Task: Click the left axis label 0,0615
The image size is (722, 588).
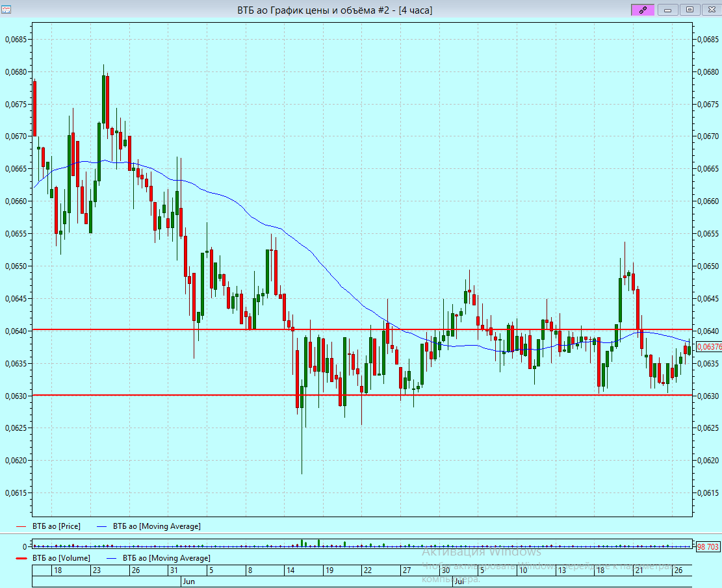Action: pyautogui.click(x=16, y=493)
